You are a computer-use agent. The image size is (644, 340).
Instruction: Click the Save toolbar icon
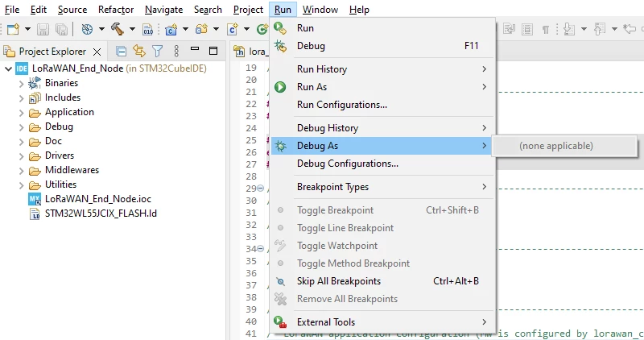(x=43, y=29)
